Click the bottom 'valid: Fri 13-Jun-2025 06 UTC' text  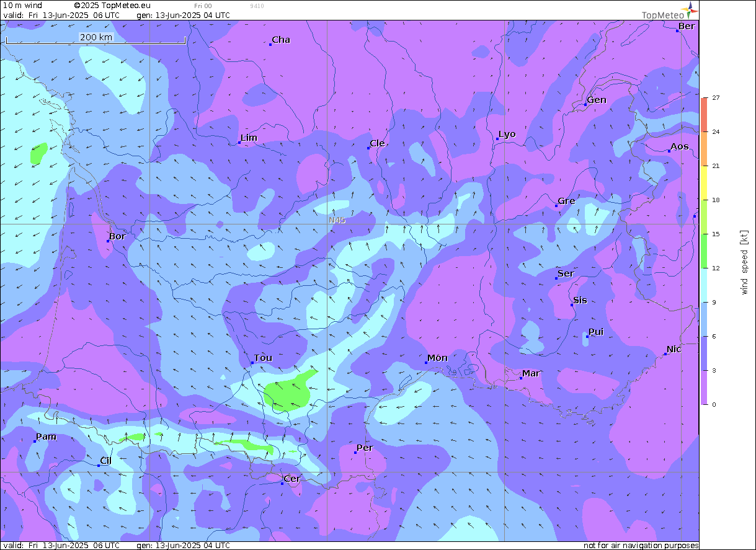(x=61, y=546)
